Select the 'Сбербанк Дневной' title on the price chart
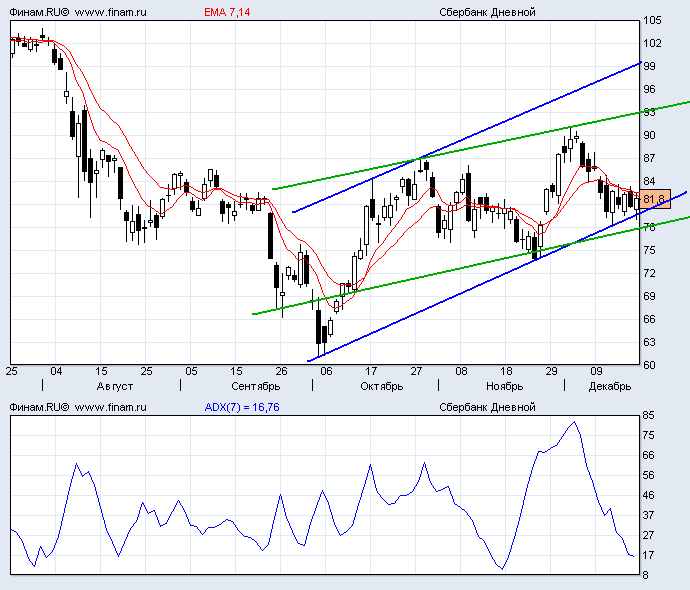This screenshot has width=690, height=590. [487, 12]
